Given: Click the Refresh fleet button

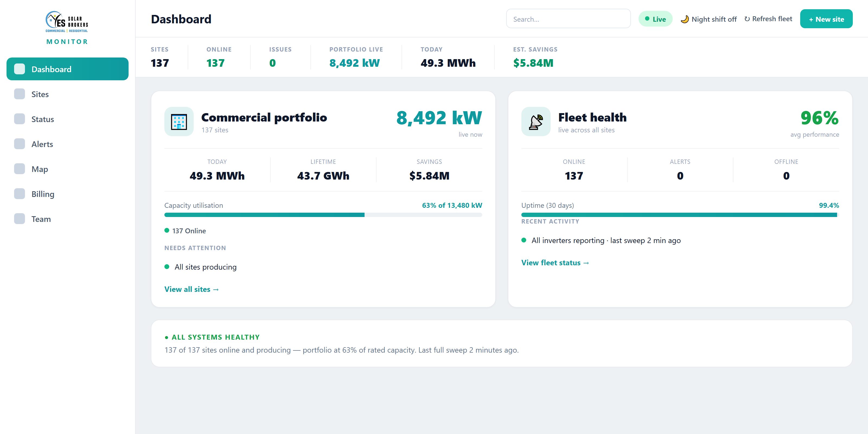Looking at the screenshot, I should click(x=768, y=19).
